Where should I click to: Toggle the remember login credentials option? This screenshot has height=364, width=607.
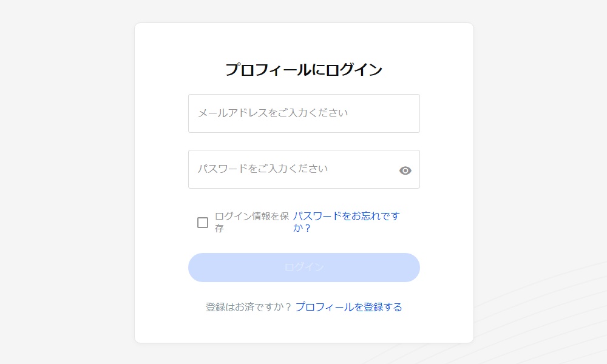coord(202,222)
